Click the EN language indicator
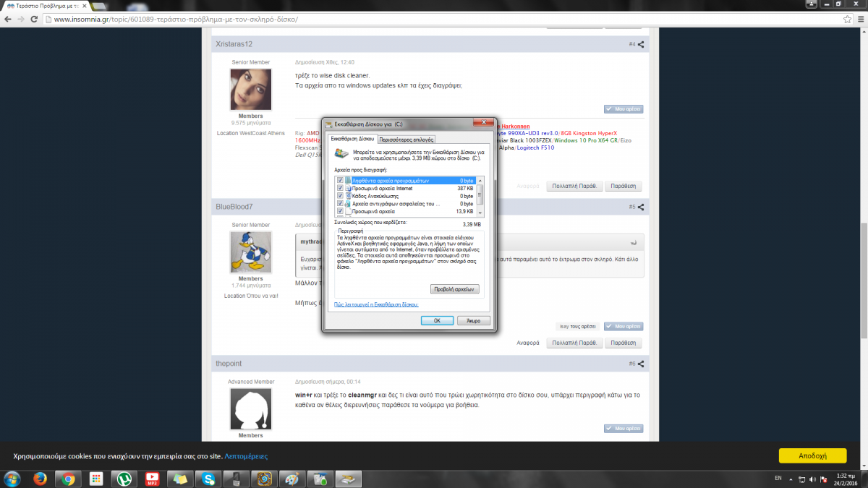 tap(778, 479)
